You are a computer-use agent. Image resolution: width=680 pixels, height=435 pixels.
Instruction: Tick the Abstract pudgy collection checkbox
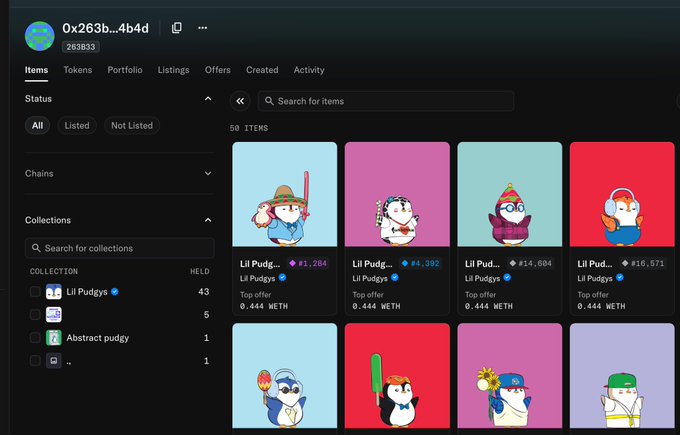(35, 337)
